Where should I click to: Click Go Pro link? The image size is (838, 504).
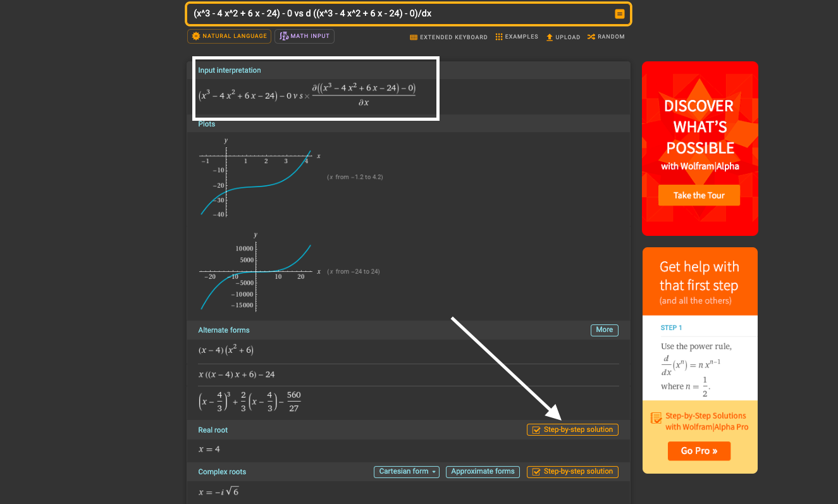[699, 451]
